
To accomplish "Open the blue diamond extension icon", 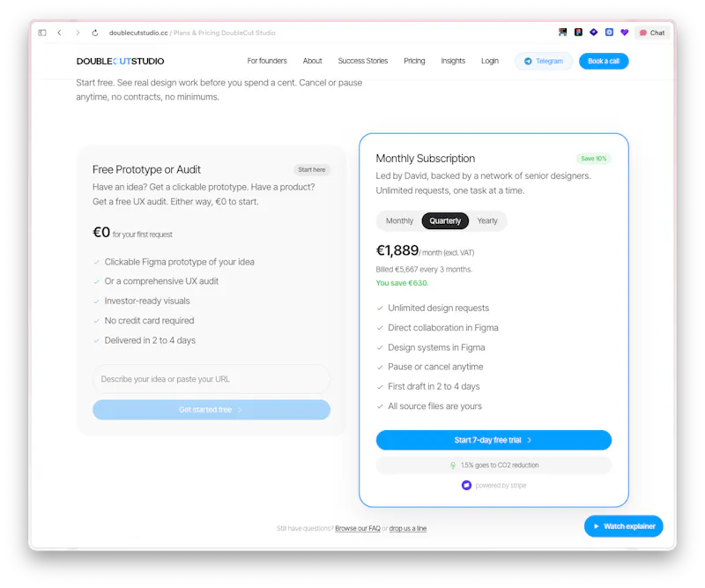I will (593, 33).
